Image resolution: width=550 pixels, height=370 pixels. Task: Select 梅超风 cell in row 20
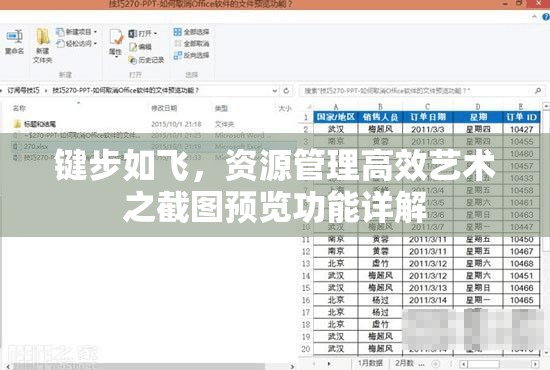coord(380,349)
